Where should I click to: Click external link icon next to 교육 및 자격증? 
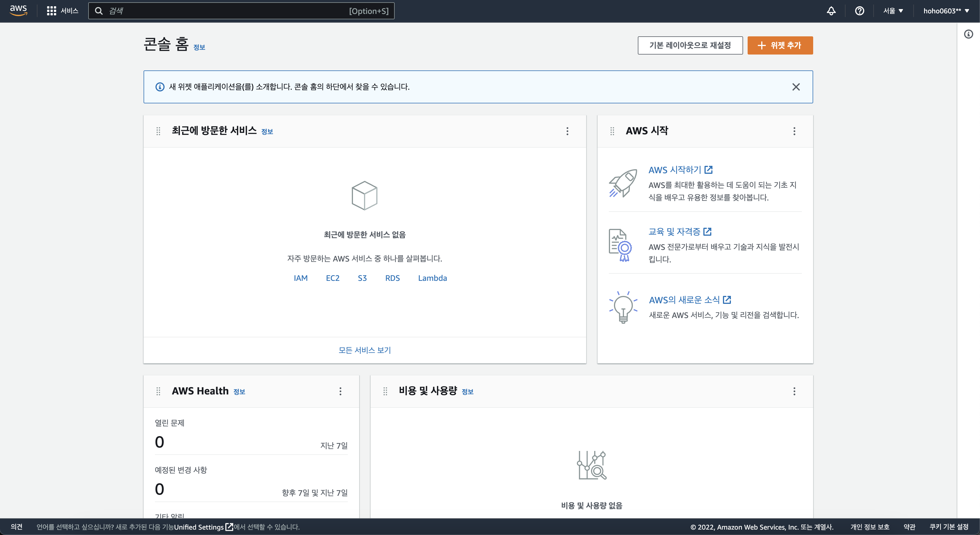(x=708, y=231)
